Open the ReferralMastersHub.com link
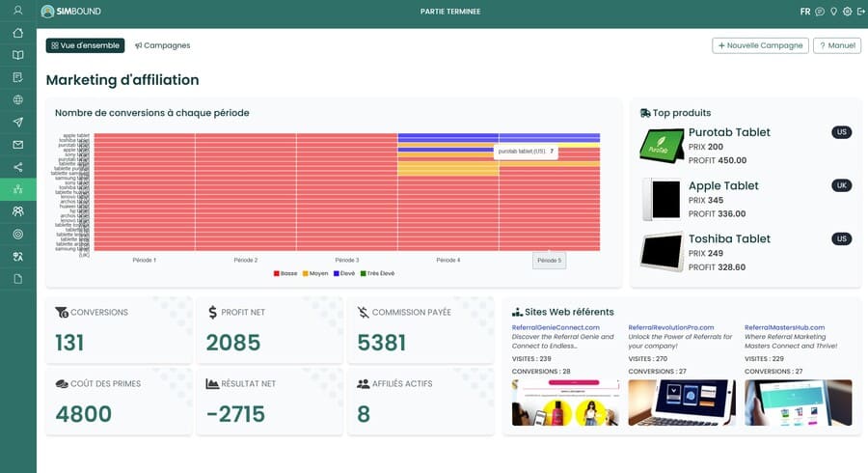This screenshot has height=473, width=868. point(784,327)
